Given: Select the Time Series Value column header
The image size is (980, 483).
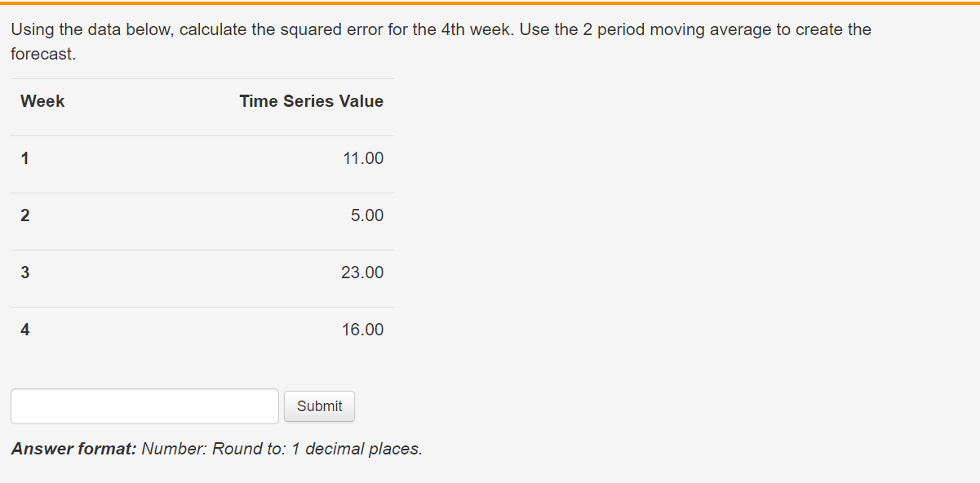Looking at the screenshot, I should coord(311,101).
